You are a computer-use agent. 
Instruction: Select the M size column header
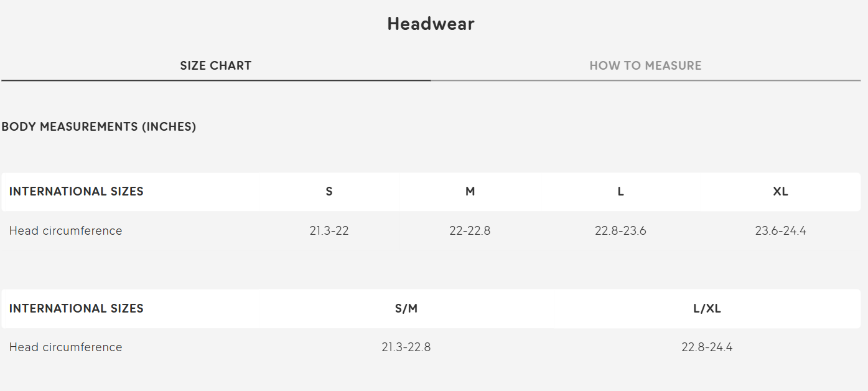click(x=470, y=192)
